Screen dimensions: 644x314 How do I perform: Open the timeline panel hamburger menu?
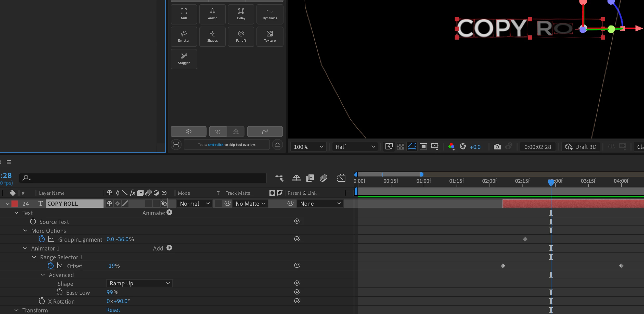pyautogui.click(x=9, y=162)
